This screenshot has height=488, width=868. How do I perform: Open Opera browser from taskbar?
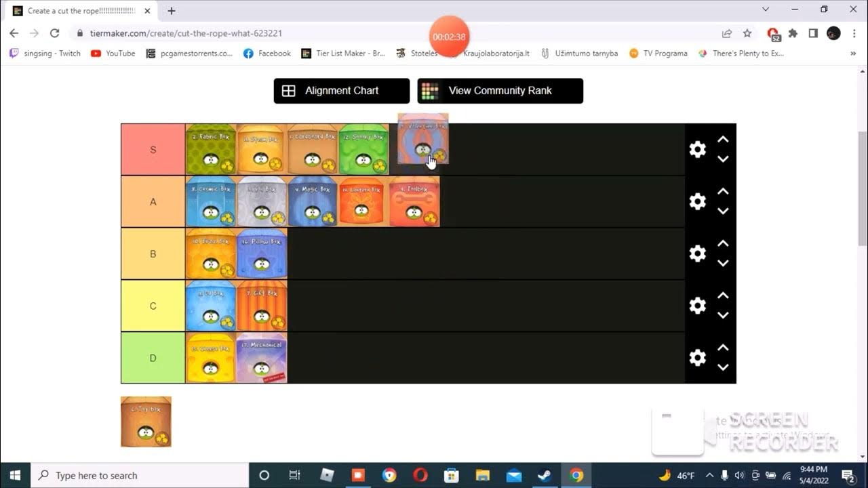coord(420,475)
